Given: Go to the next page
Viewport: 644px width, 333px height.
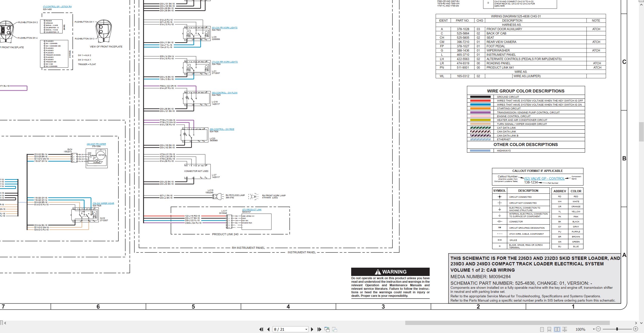Looking at the screenshot, I should [312, 329].
